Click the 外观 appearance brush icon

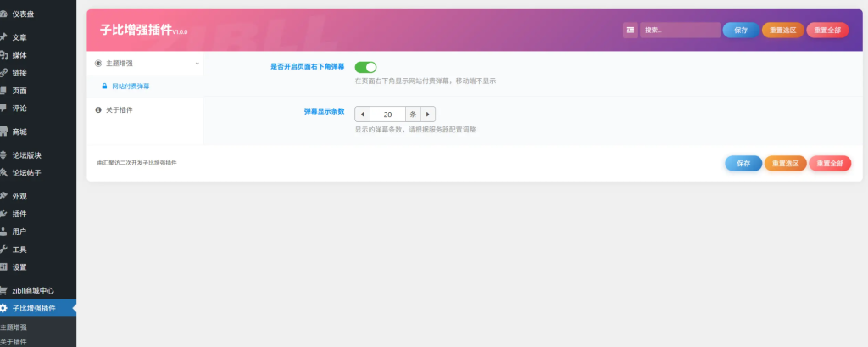click(x=4, y=196)
